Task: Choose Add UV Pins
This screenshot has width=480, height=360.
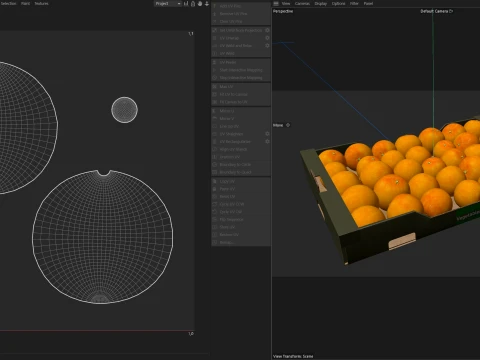Action: pos(241,6)
